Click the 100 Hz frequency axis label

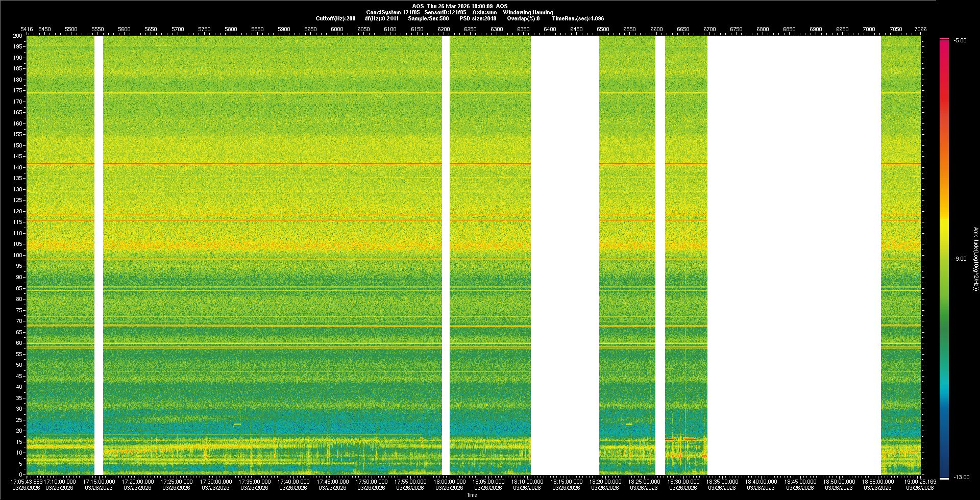pyautogui.click(x=18, y=255)
